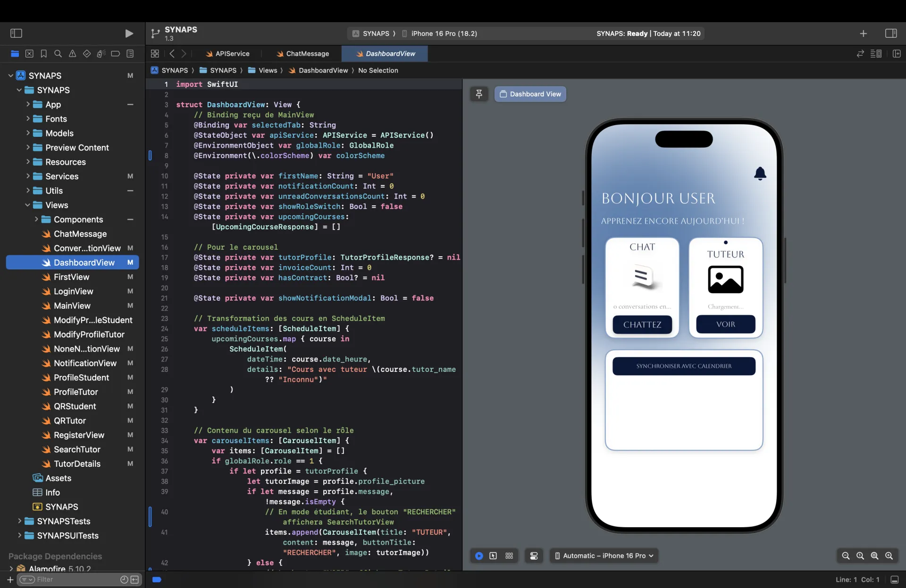
Task: Open the report navigator
Action: point(130,54)
